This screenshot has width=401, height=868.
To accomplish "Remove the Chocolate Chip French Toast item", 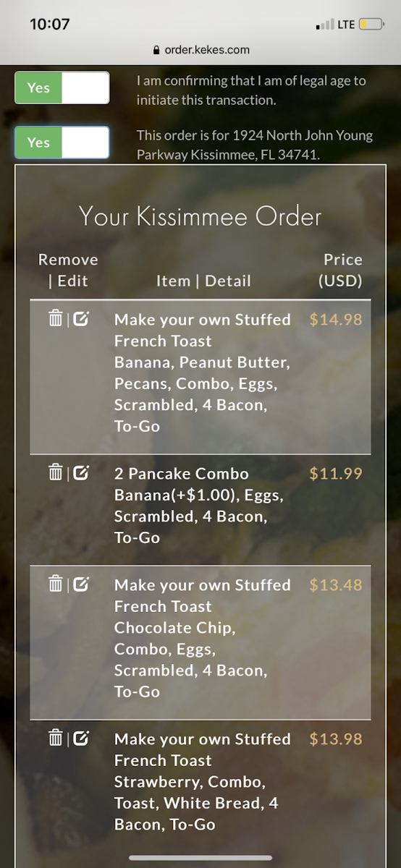I will (55, 584).
